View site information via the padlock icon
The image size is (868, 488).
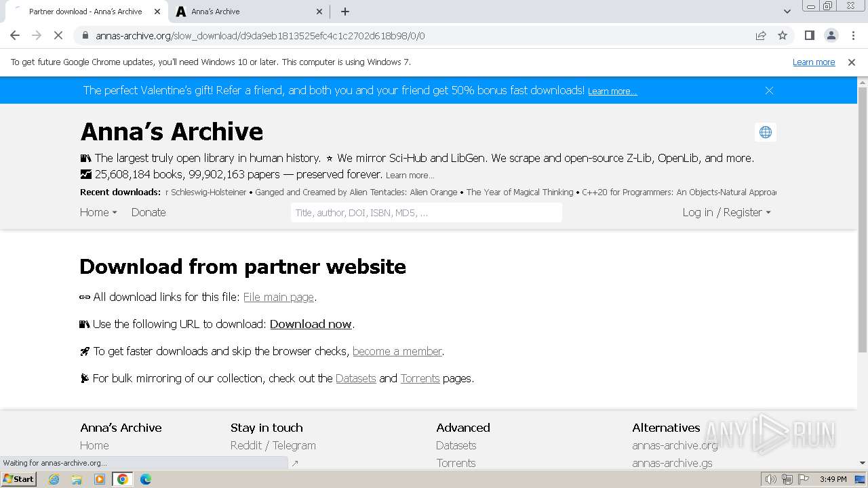click(x=85, y=35)
